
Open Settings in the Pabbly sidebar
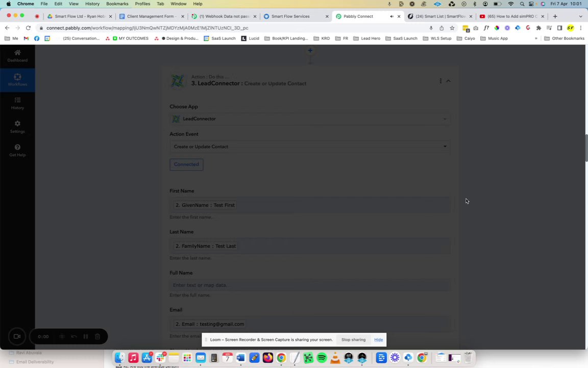coord(17,127)
